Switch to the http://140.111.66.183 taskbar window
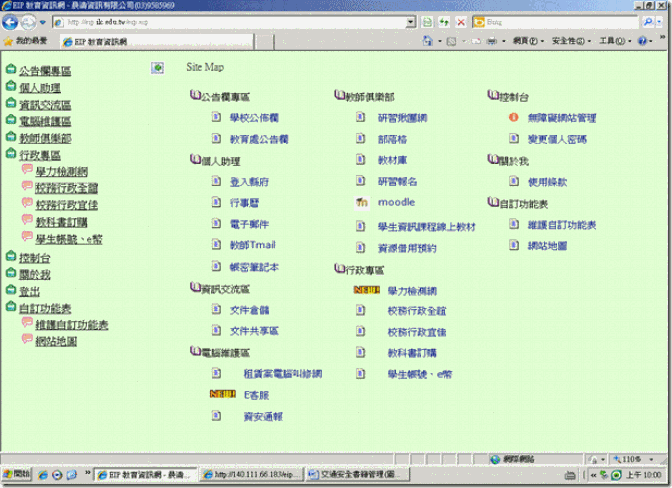The width and height of the screenshot is (672, 488). click(x=252, y=474)
